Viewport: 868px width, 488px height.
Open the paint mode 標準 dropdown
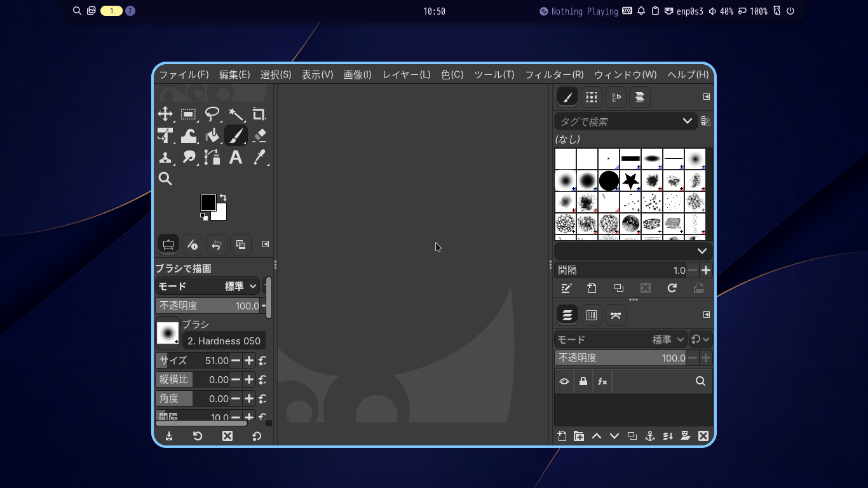(207, 286)
